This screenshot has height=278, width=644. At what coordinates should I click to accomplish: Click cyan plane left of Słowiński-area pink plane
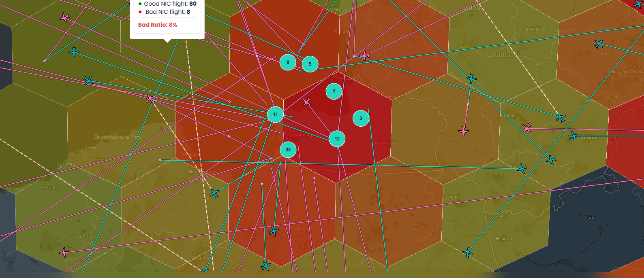(88, 81)
